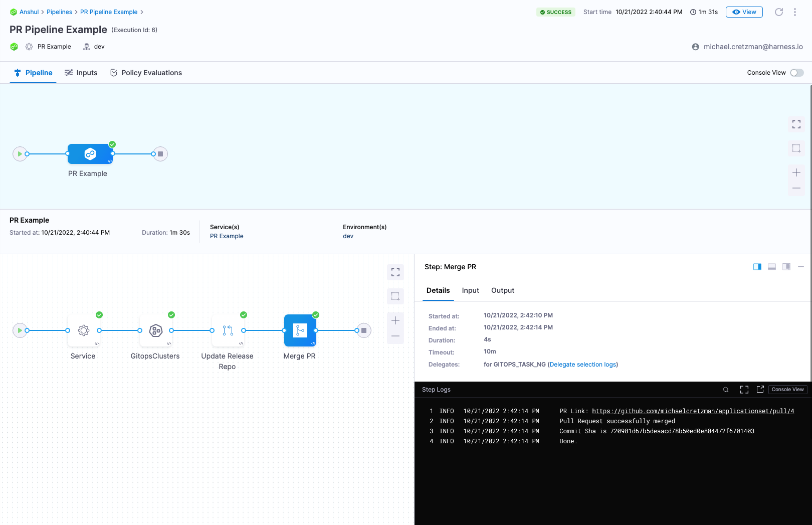Click the PR Example service tag under title
The image size is (812, 525).
(x=48, y=47)
